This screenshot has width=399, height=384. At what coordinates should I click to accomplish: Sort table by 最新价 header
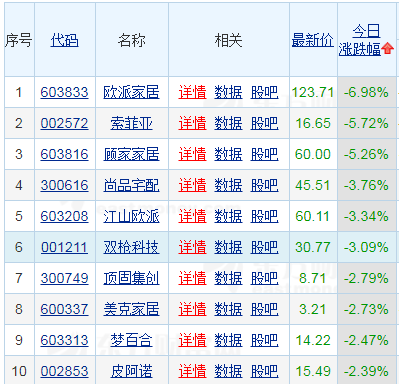313,40
